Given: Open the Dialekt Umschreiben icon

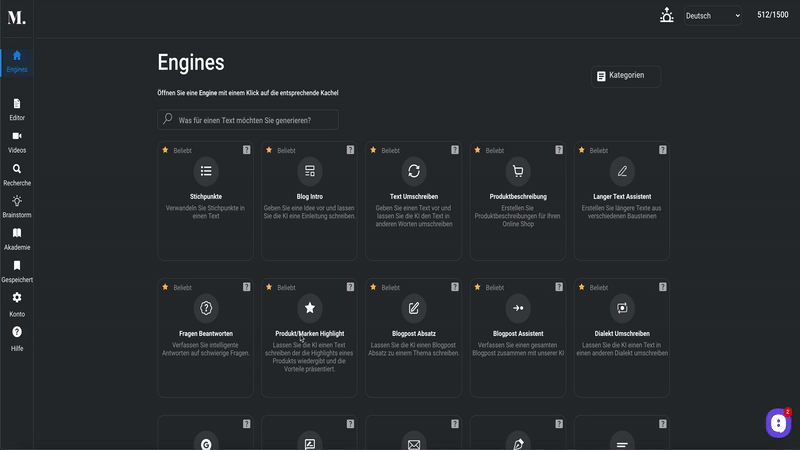Looking at the screenshot, I should point(622,308).
